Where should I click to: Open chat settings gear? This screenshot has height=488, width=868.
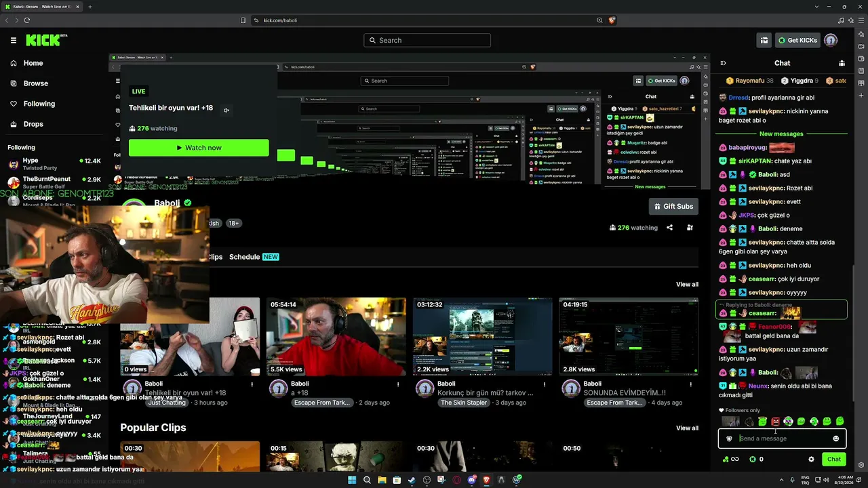coord(811,460)
